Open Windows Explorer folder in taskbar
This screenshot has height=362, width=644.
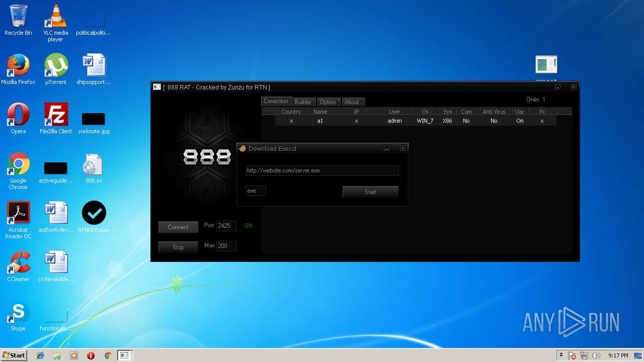pyautogui.click(x=57, y=355)
